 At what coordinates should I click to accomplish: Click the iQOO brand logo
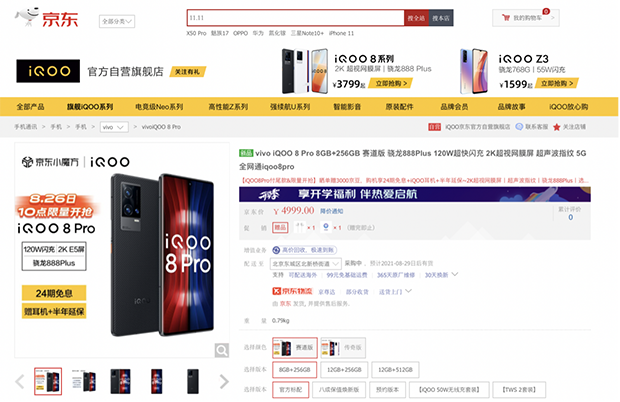(x=48, y=71)
